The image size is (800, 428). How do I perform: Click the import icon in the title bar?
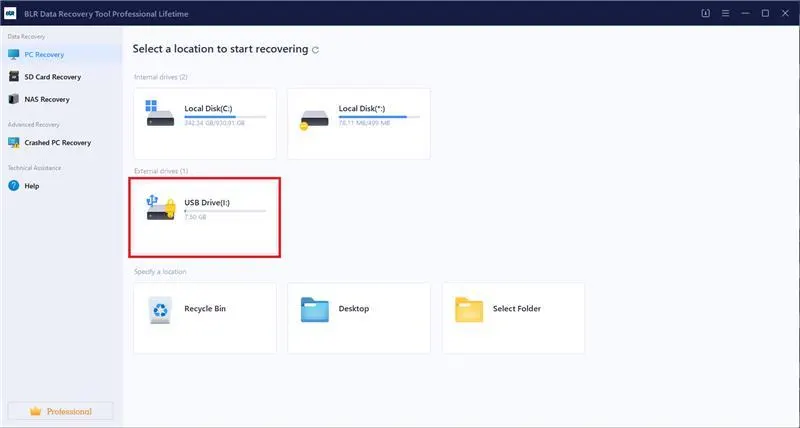click(705, 13)
